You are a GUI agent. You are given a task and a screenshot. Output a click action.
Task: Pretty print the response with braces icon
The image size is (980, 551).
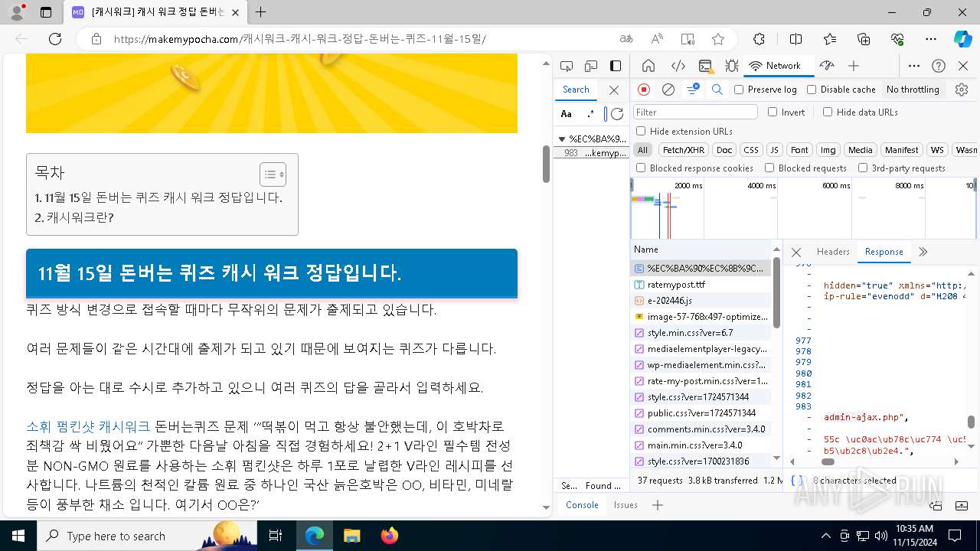coord(797,481)
